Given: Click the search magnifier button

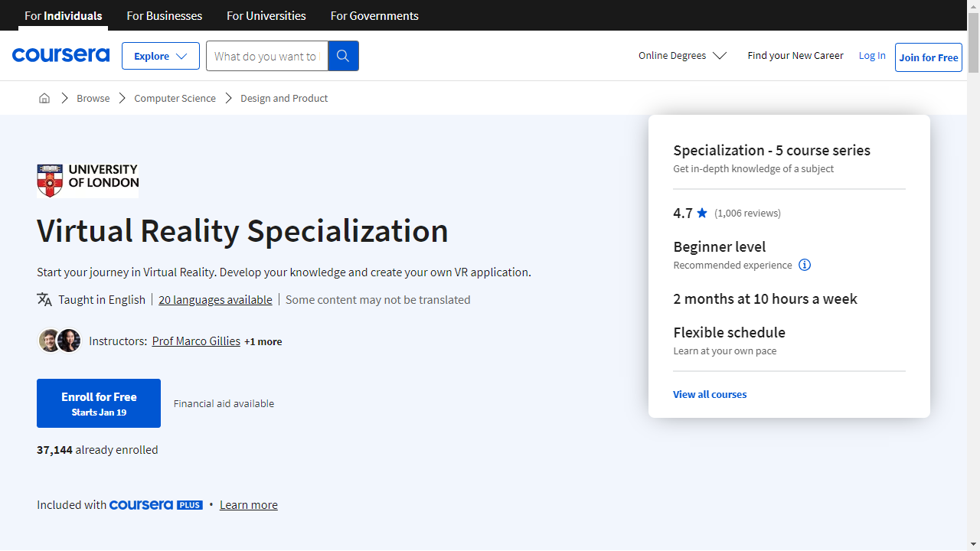Looking at the screenshot, I should point(343,56).
